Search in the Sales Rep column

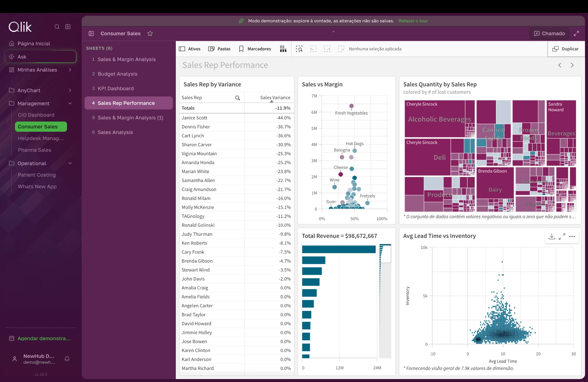pos(238,98)
